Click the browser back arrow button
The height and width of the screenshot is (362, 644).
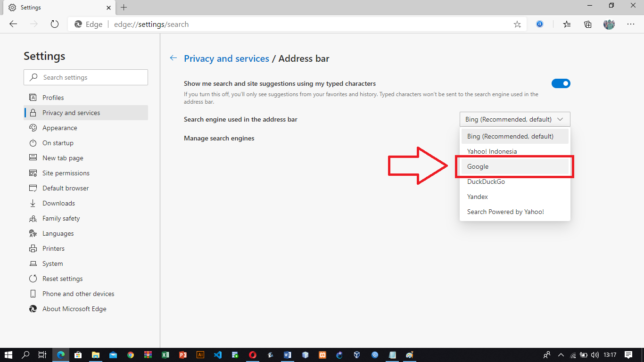[x=13, y=24]
